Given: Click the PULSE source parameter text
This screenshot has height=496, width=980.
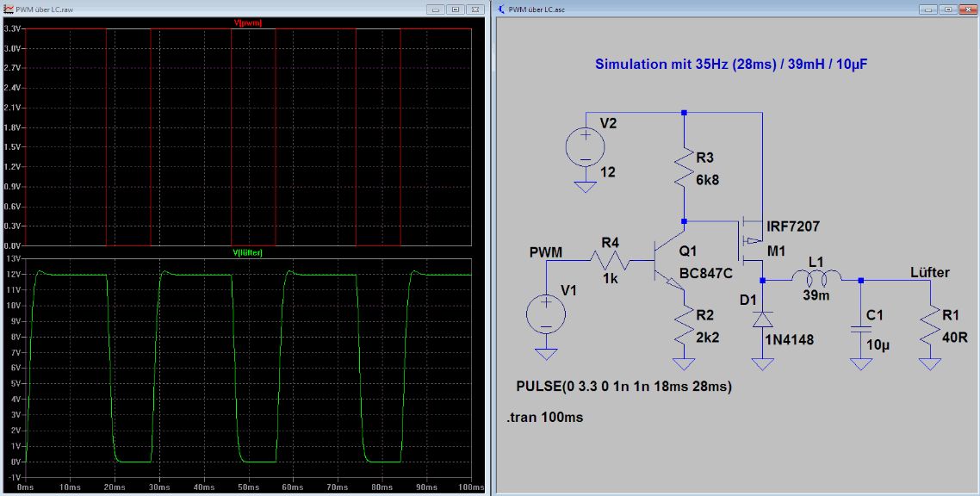Looking at the screenshot, I should 623,387.
